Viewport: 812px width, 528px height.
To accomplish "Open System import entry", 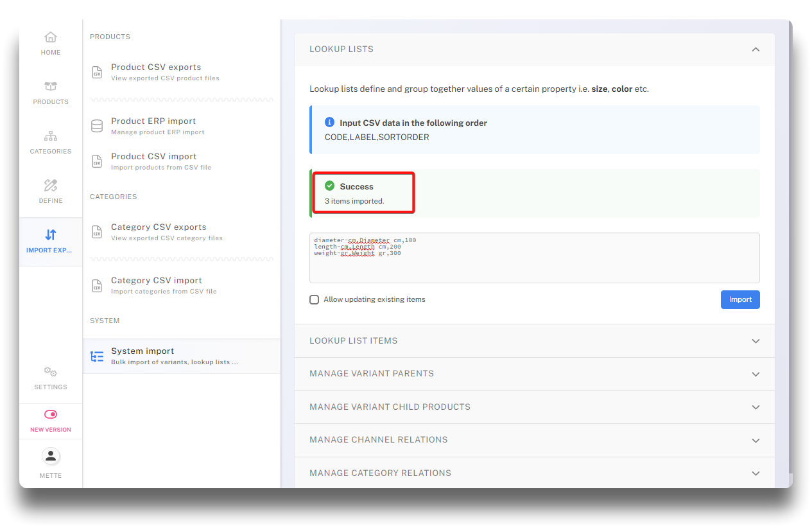I will (x=143, y=356).
